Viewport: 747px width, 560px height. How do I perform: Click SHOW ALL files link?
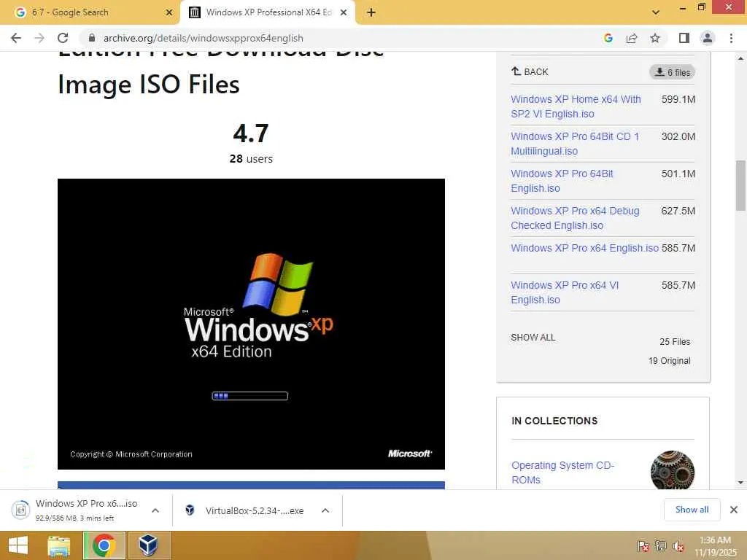pos(533,337)
